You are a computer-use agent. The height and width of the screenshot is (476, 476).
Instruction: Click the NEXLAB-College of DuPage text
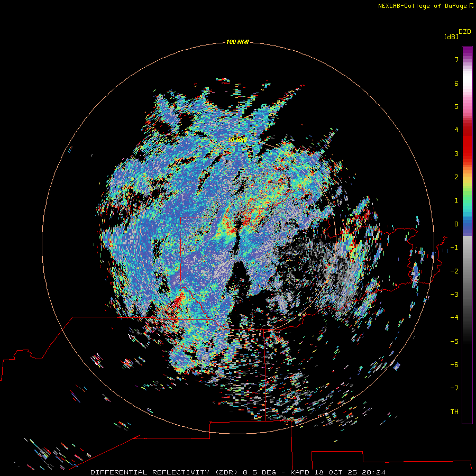(422, 6)
